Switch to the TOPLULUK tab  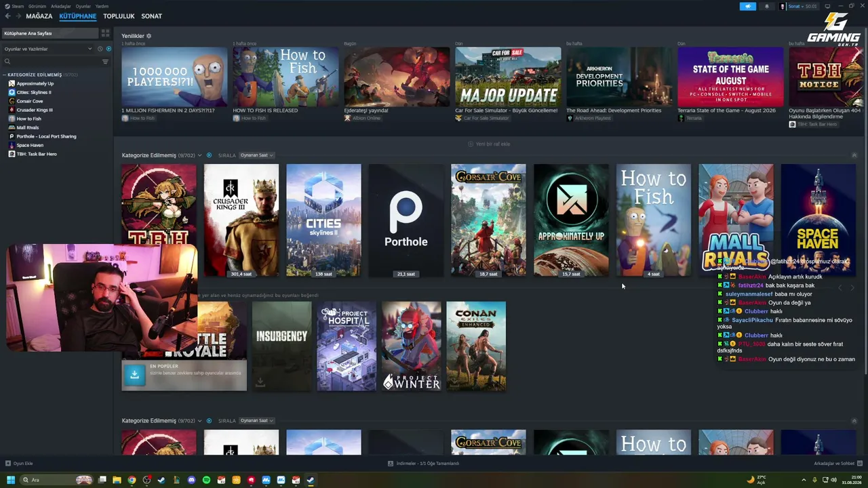[x=119, y=16]
